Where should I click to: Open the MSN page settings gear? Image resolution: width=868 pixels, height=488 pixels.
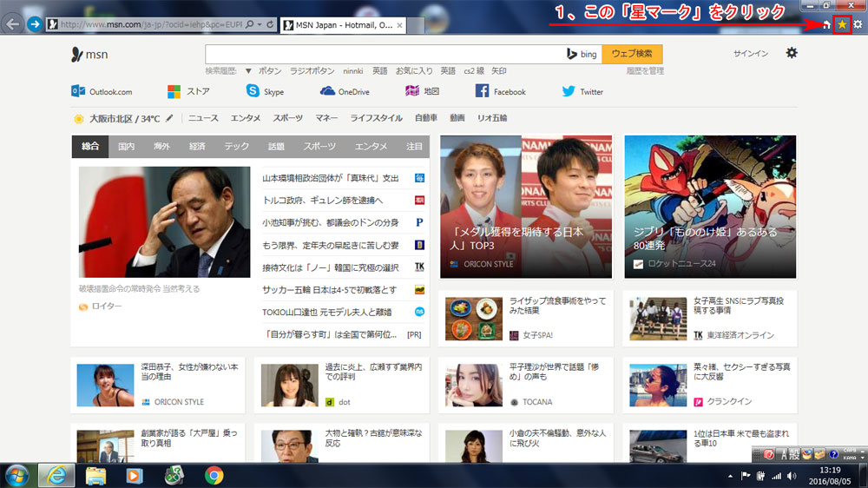click(x=791, y=54)
